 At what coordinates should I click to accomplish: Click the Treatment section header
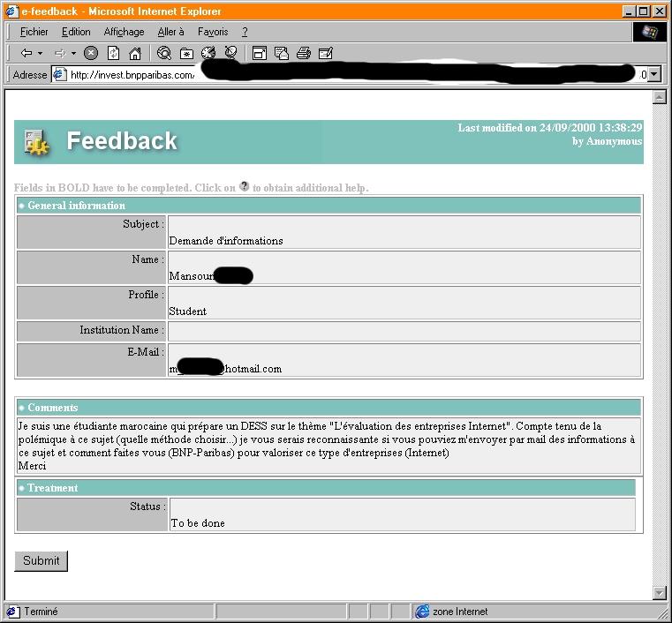[326, 488]
